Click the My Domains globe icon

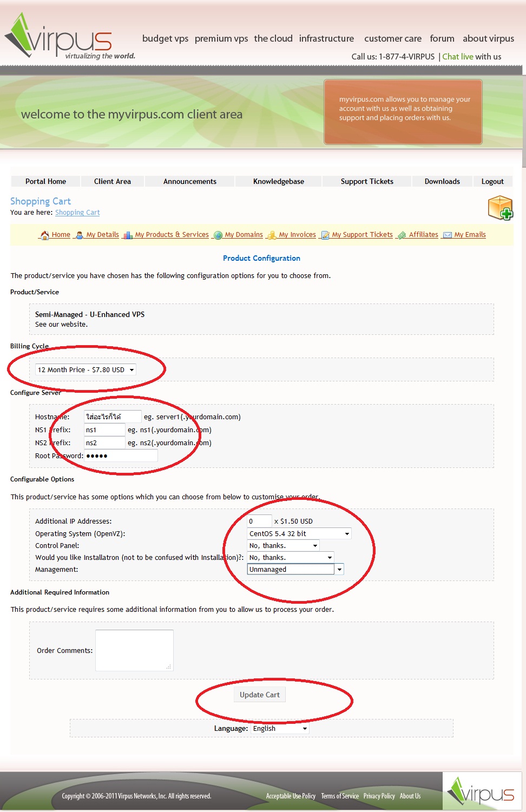coord(218,235)
